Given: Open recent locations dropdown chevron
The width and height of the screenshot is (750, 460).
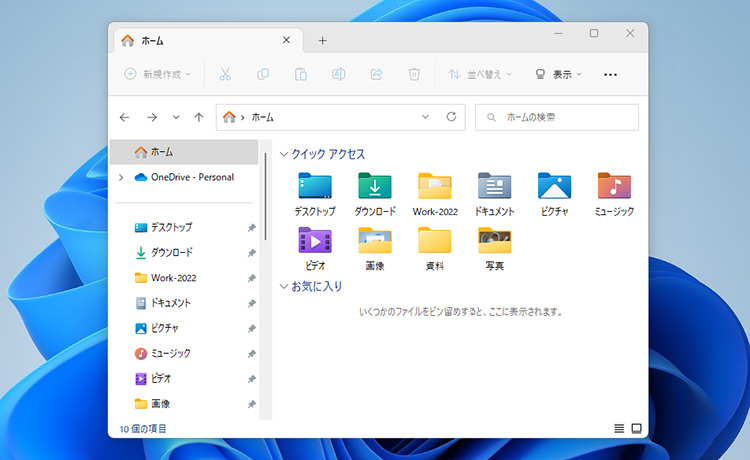Looking at the screenshot, I should pos(176,117).
